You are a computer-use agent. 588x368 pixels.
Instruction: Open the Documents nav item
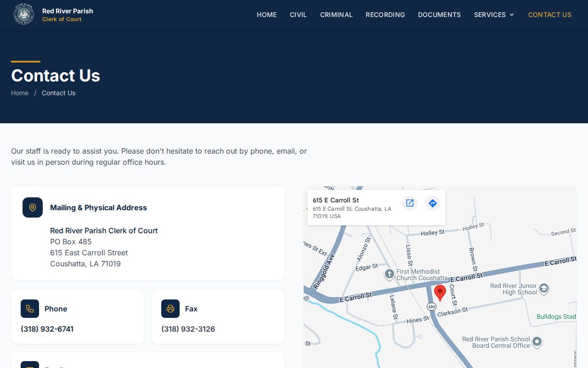pyautogui.click(x=439, y=15)
